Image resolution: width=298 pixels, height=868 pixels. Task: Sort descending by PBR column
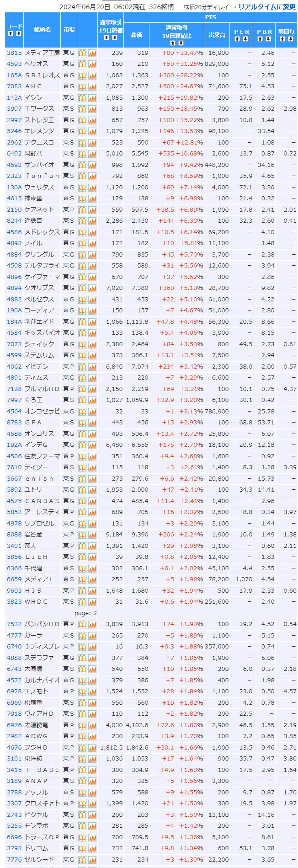(268, 39)
